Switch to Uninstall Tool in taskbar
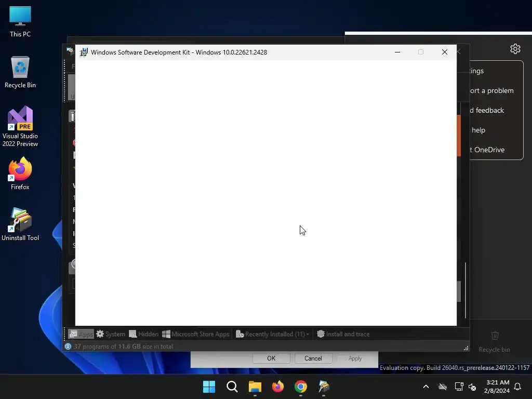532x399 pixels. (x=324, y=387)
